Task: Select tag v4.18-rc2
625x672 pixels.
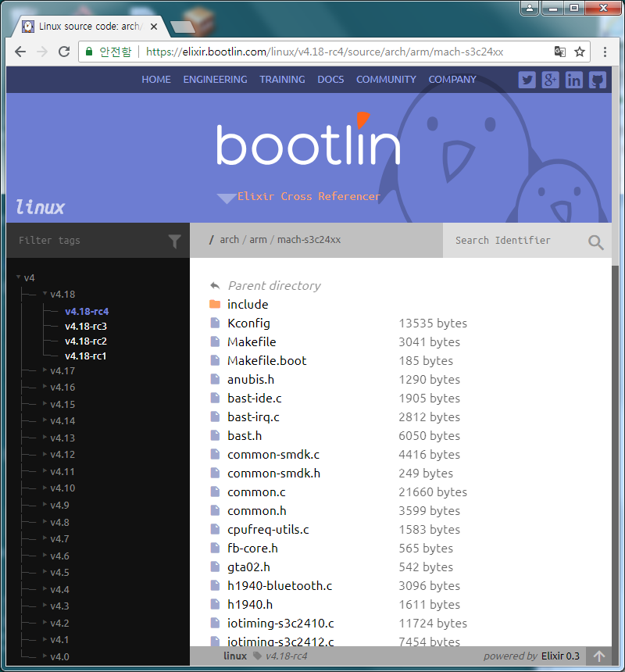Action: click(86, 341)
